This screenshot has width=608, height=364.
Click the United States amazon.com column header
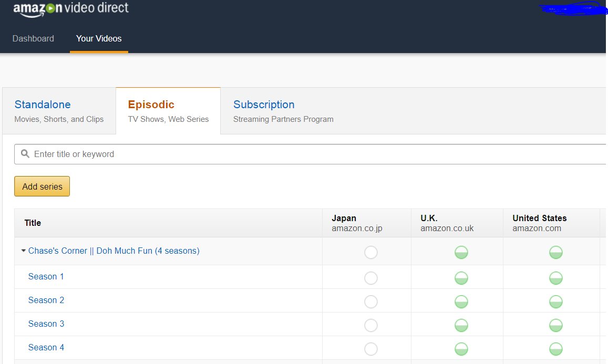pyautogui.click(x=551, y=223)
